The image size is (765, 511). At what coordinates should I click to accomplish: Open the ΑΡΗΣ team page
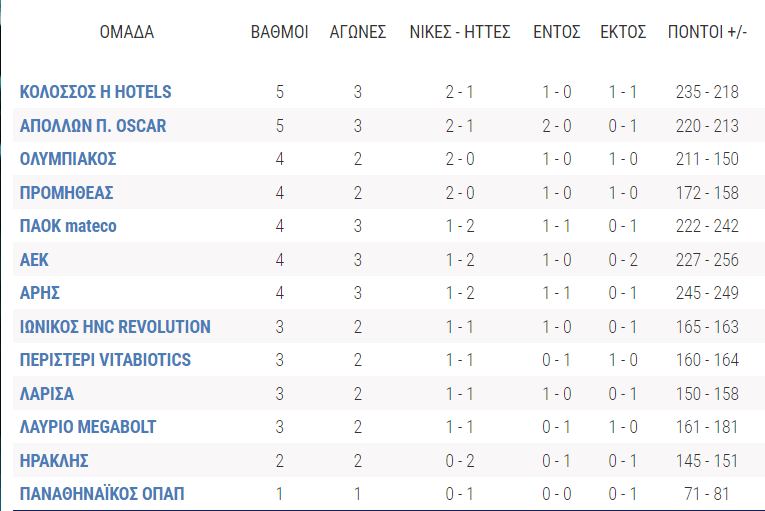tap(38, 293)
